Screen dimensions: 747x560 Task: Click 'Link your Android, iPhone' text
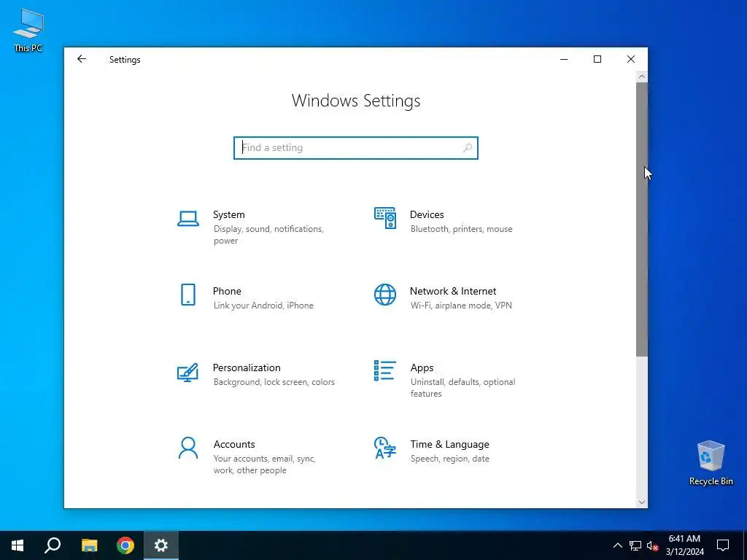pos(263,306)
